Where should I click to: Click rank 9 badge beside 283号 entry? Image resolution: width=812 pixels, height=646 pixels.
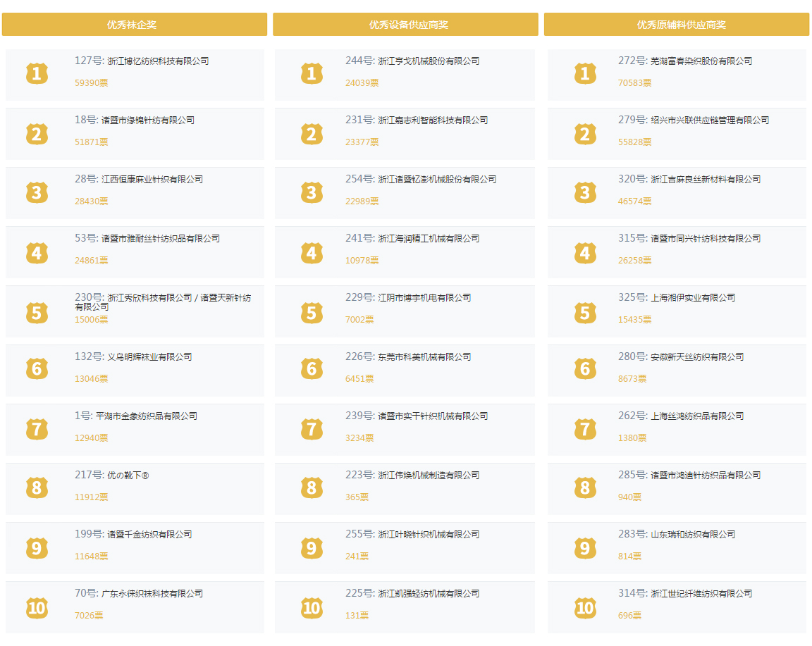pyautogui.click(x=585, y=548)
